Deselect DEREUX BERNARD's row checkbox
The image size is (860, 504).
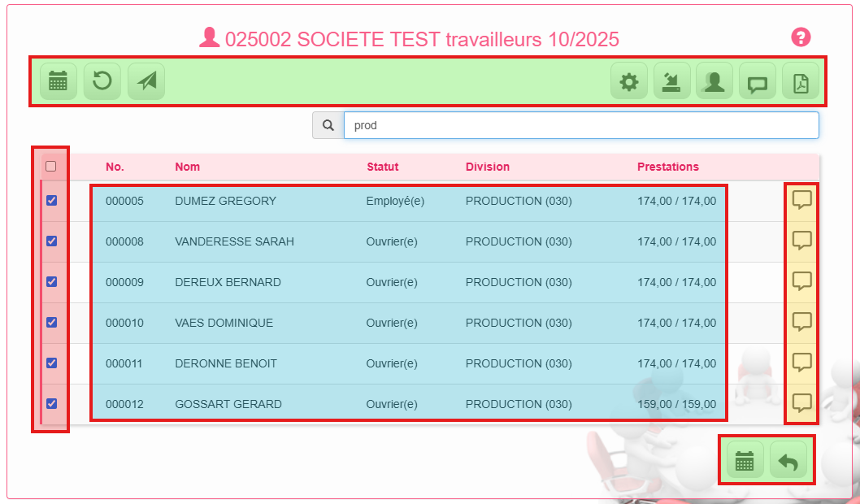[x=51, y=281]
